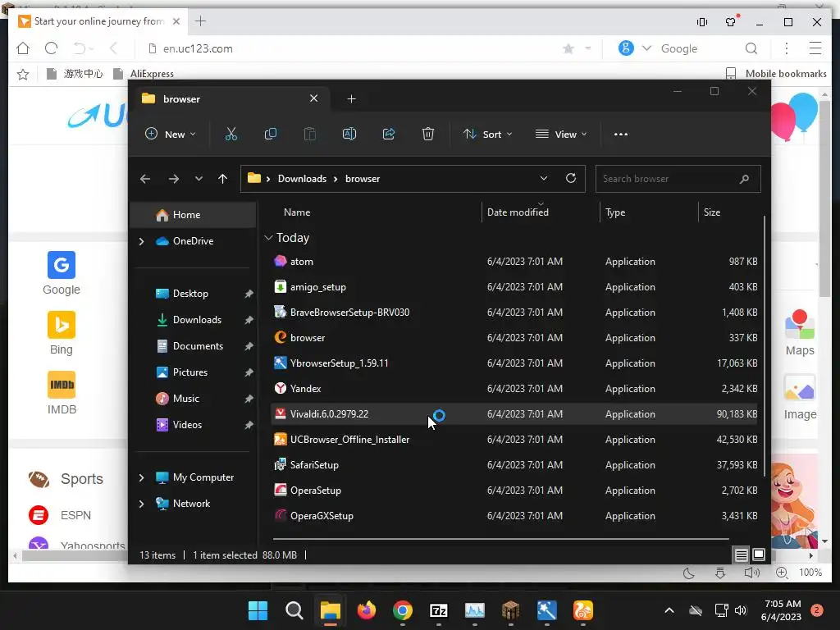840x630 pixels.
Task: Open taskbar Search
Action: [294, 610]
